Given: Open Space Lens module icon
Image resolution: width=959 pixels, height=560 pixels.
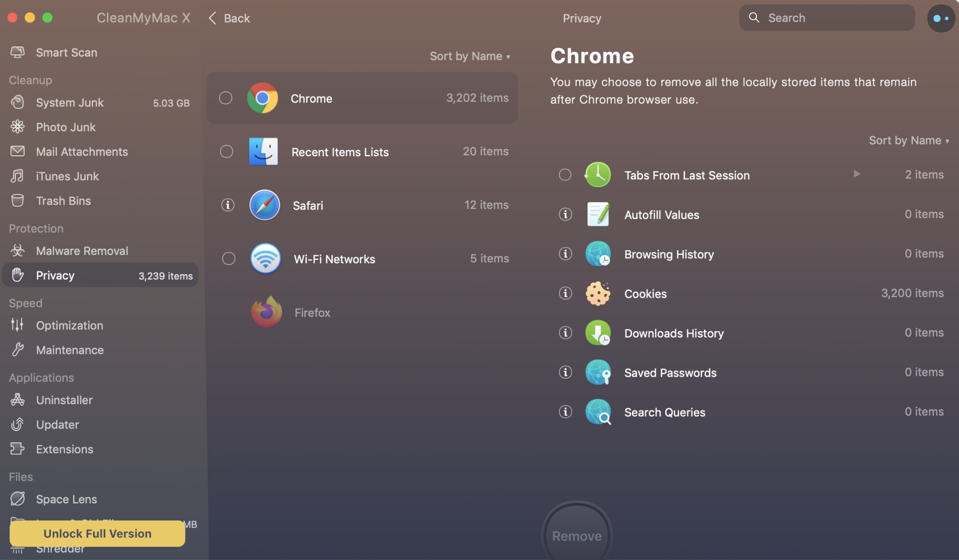Looking at the screenshot, I should click(18, 499).
